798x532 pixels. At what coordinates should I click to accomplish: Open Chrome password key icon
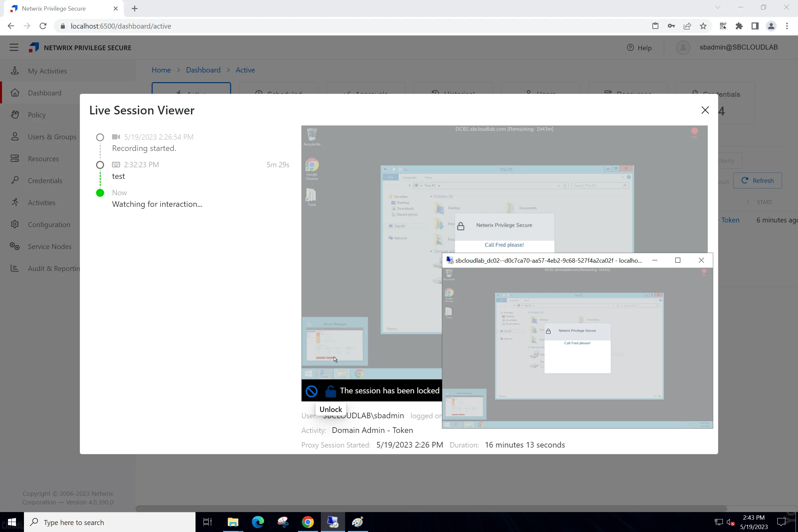click(671, 26)
